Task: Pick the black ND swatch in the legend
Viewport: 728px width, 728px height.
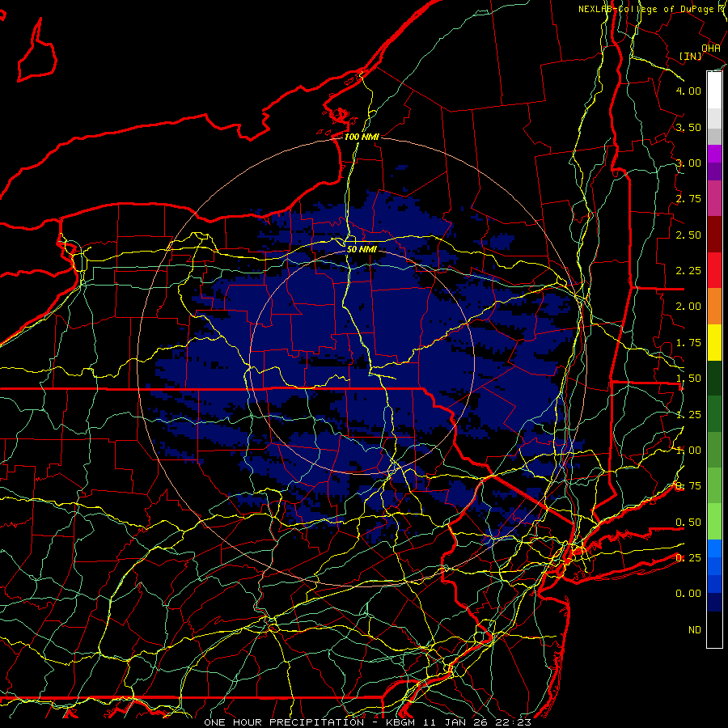Action: [714, 629]
